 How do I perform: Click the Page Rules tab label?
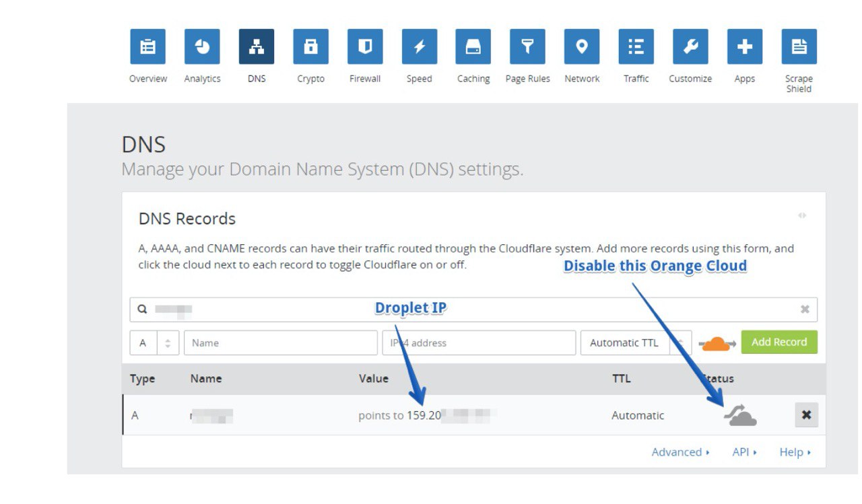(528, 79)
